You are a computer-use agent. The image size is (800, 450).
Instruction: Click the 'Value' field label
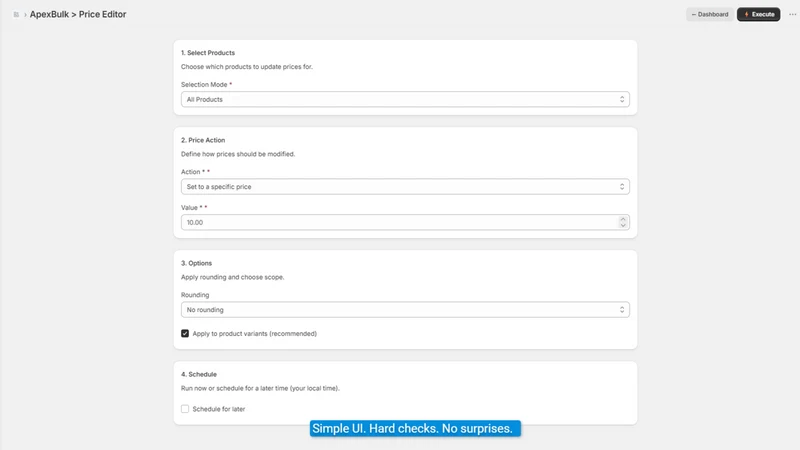[189, 208]
